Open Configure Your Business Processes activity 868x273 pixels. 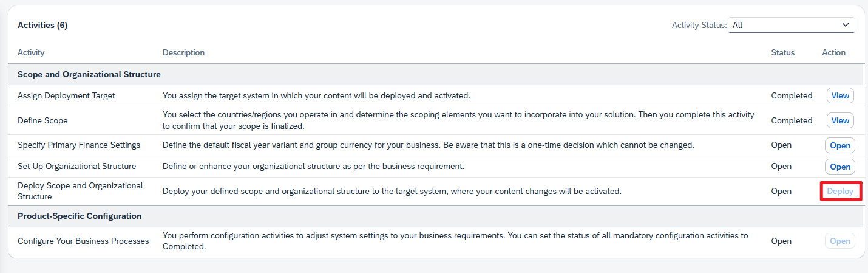coord(840,241)
